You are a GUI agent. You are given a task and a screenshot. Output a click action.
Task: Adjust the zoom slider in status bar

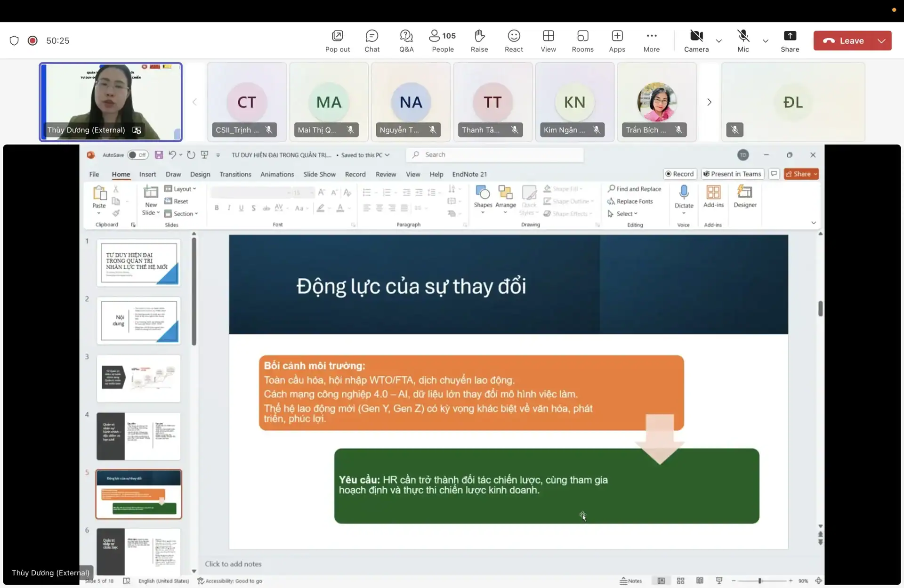point(760,581)
